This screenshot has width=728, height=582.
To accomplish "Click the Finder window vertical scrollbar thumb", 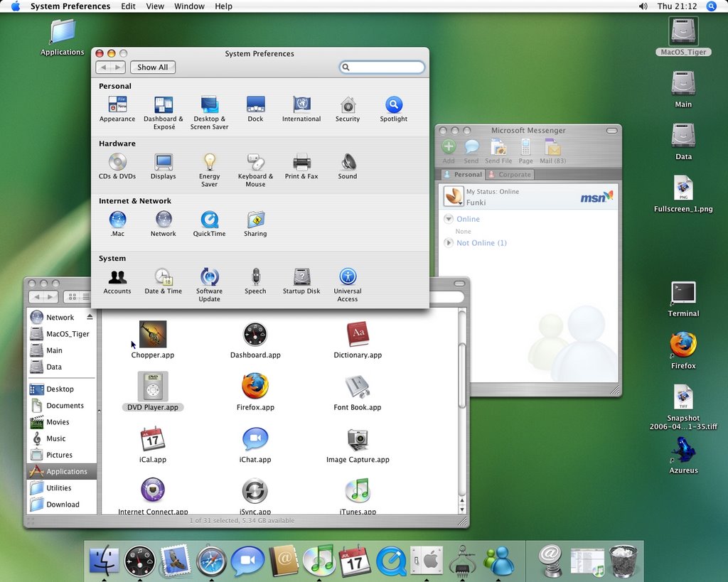I will coord(462,376).
